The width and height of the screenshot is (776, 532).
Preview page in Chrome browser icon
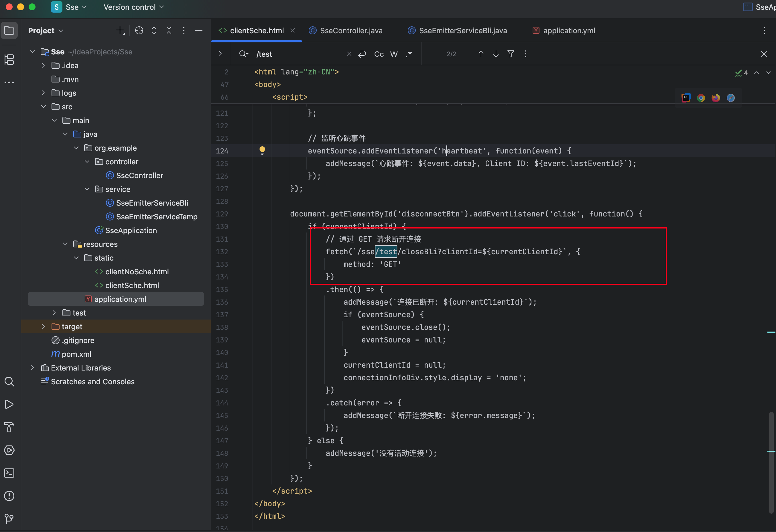click(701, 98)
